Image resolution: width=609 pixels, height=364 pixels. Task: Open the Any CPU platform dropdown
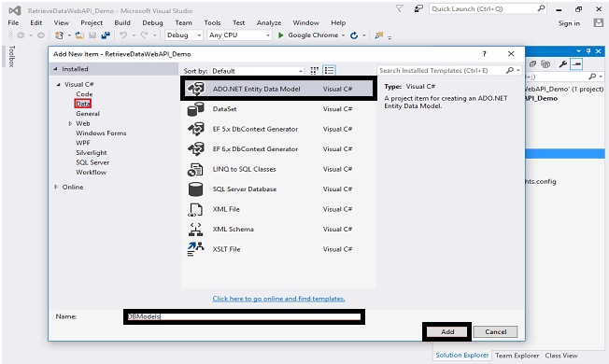[x=239, y=35]
